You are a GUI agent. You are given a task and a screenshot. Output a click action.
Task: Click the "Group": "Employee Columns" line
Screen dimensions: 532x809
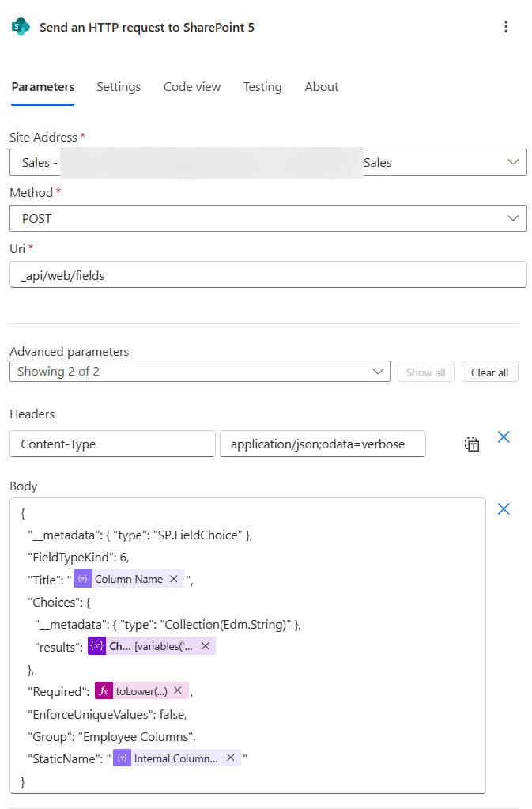[x=112, y=737]
